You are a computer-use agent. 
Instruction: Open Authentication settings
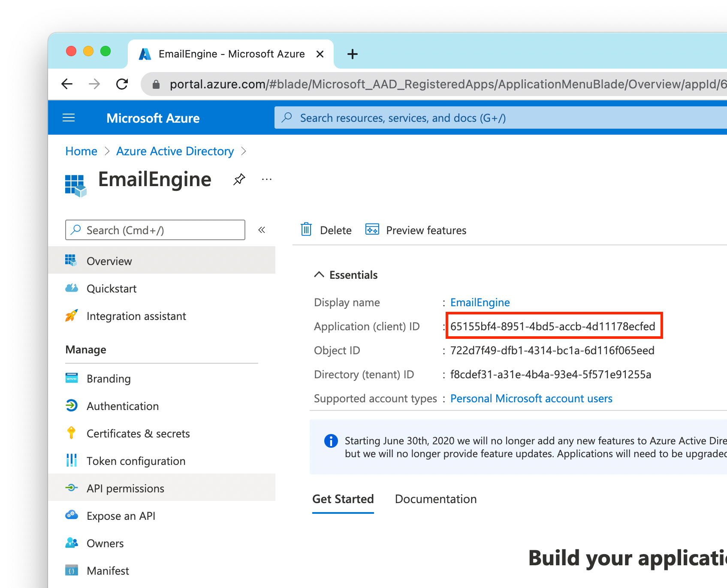click(162, 406)
